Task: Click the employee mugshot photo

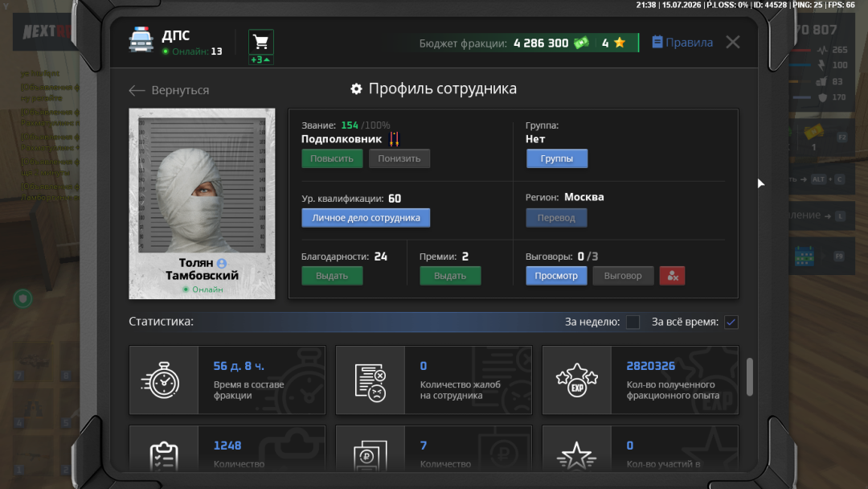Action: [202, 185]
